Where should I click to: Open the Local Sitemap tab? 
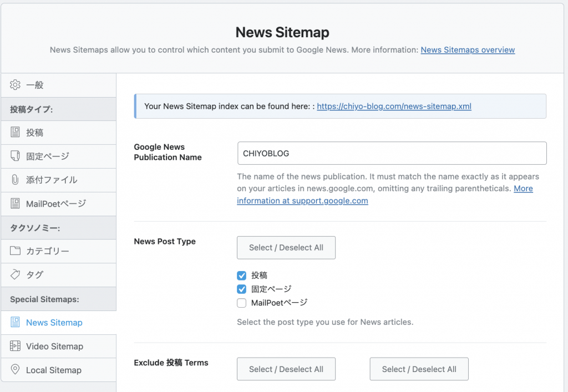click(x=59, y=370)
